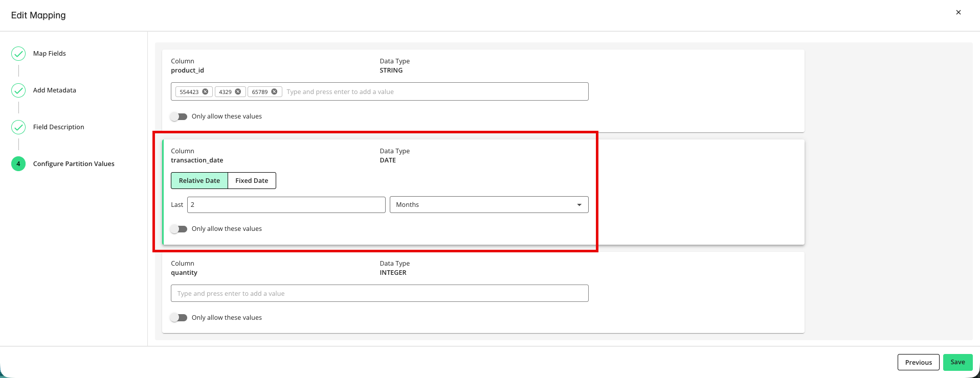This screenshot has height=378, width=980.
Task: Click the 'product_id' column name
Action: point(187,70)
